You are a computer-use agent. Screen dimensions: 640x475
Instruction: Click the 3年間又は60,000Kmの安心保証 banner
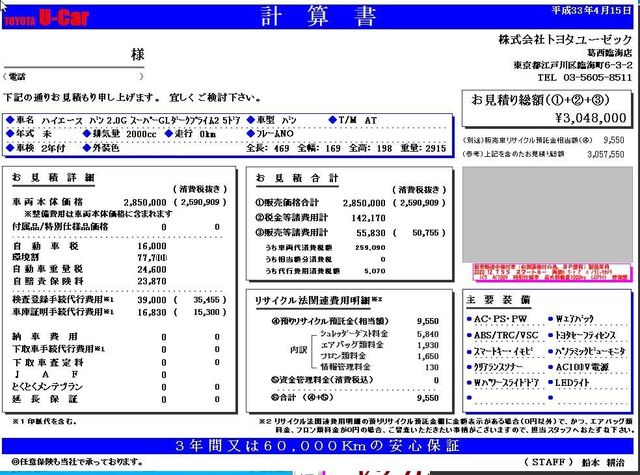318,446
